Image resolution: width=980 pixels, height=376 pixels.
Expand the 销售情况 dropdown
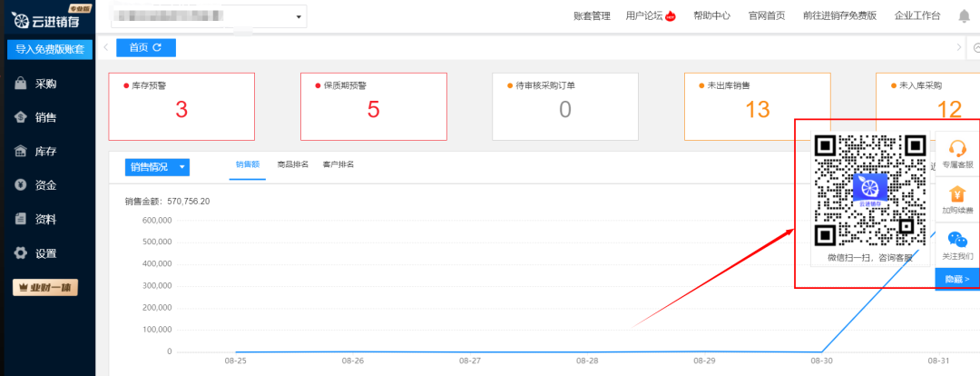[x=157, y=167]
